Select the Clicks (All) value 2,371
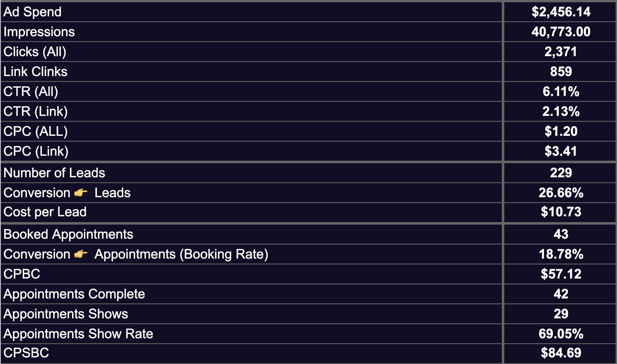This screenshot has width=617, height=364. tap(561, 52)
